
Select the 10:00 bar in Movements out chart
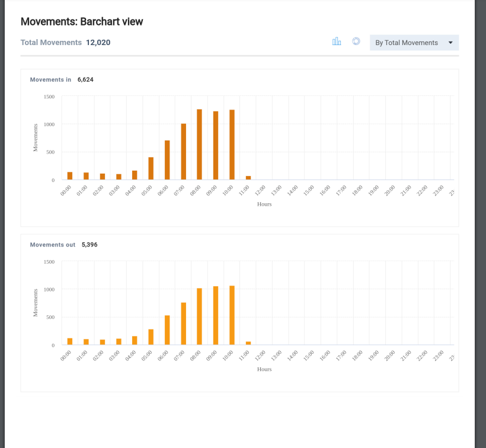point(231,314)
